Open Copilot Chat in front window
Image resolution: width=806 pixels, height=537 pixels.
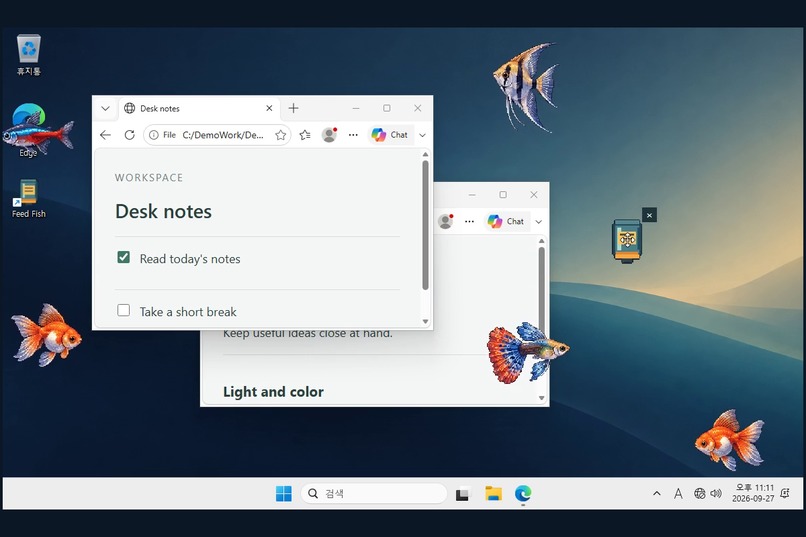[x=390, y=135]
